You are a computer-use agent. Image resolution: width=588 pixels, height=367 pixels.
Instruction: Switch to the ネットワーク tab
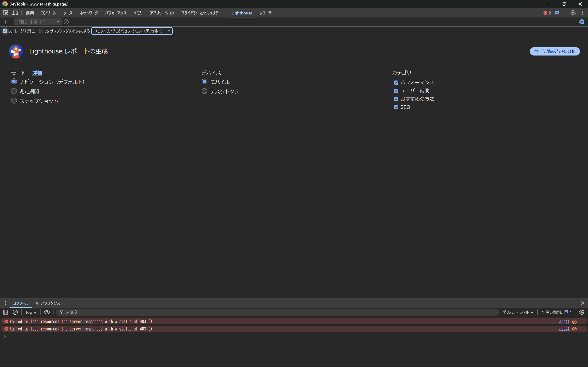coord(89,13)
